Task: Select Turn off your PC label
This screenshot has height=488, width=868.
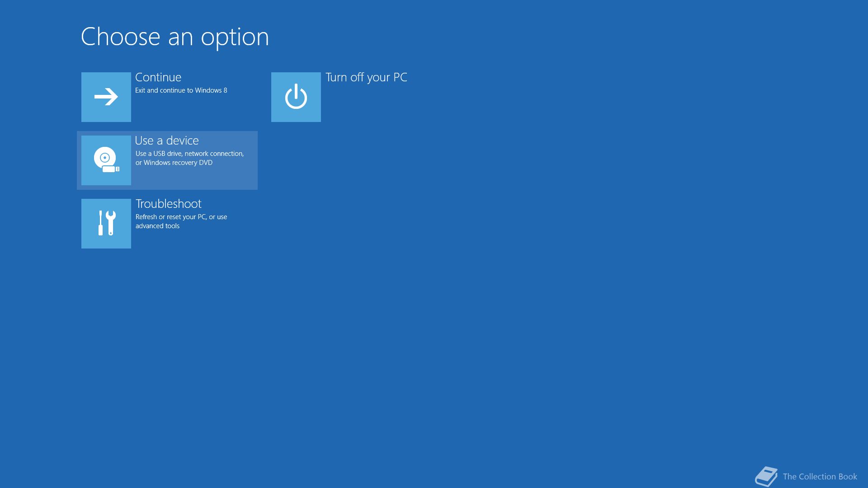Action: (x=366, y=78)
